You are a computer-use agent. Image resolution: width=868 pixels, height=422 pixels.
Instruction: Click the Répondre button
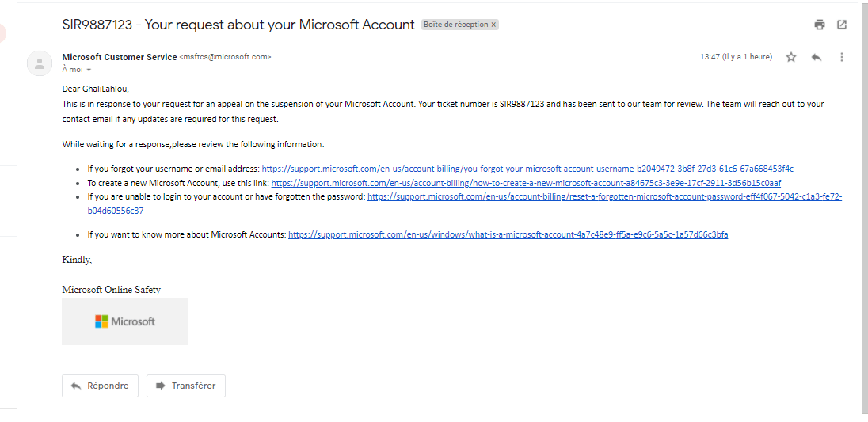tap(100, 386)
